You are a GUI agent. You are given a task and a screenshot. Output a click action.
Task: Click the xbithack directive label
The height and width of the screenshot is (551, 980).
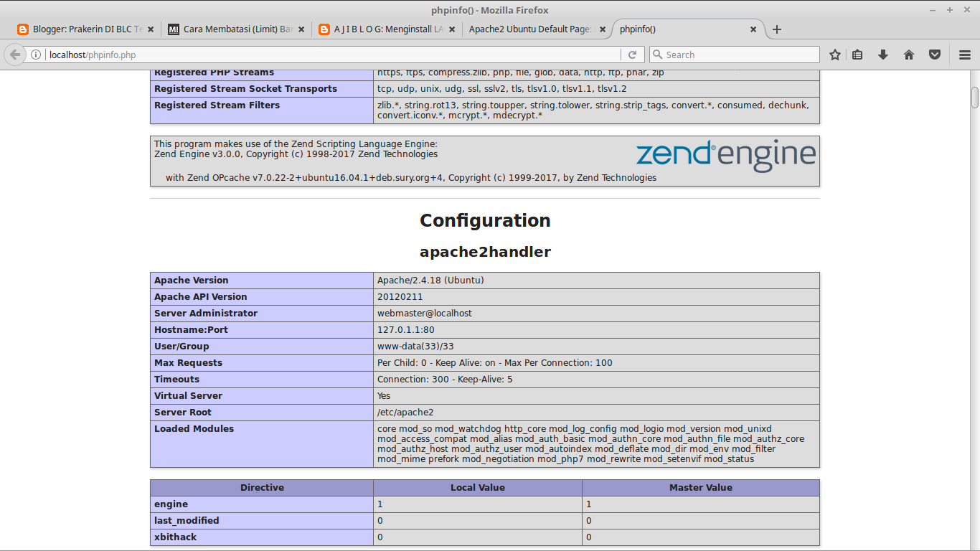click(175, 537)
